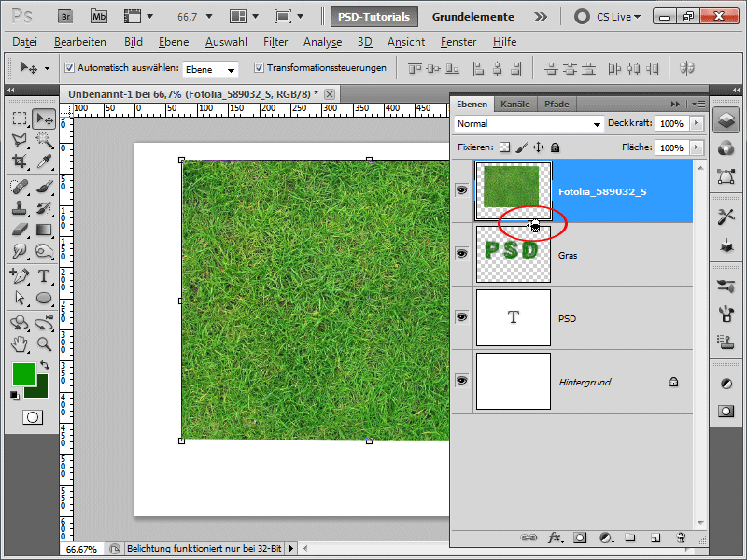The width and height of the screenshot is (747, 560).
Task: Select the Ellipse shape tool
Action: pyautogui.click(x=44, y=298)
